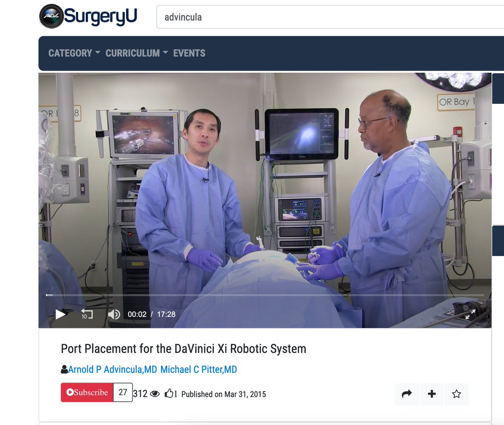Click the video title text

pyautogui.click(x=184, y=348)
